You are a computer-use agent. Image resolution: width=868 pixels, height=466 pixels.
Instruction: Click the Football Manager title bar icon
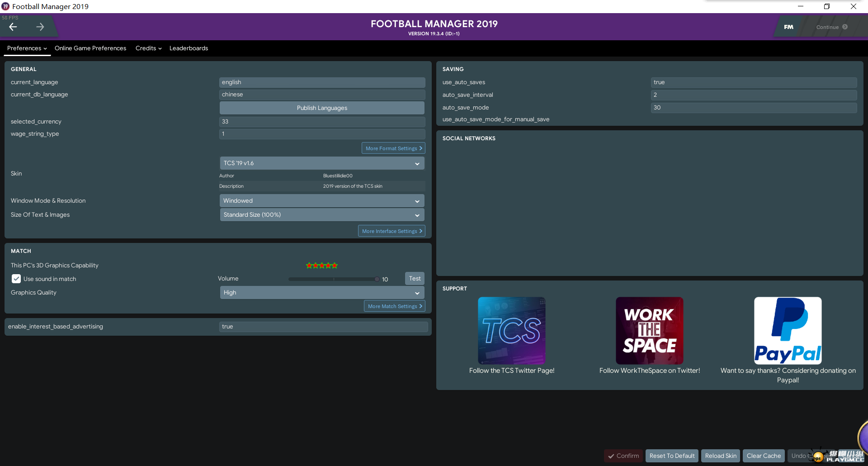click(x=5, y=6)
